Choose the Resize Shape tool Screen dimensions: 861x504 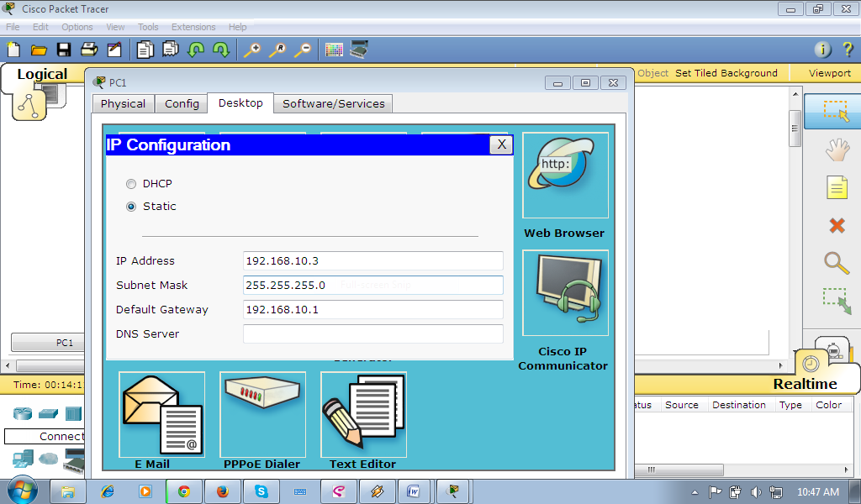tap(837, 301)
